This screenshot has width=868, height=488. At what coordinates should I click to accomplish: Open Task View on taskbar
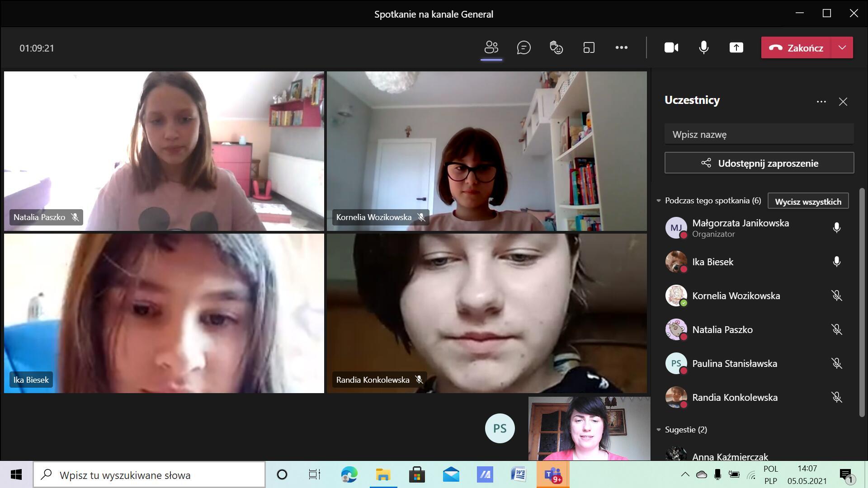[x=315, y=474]
